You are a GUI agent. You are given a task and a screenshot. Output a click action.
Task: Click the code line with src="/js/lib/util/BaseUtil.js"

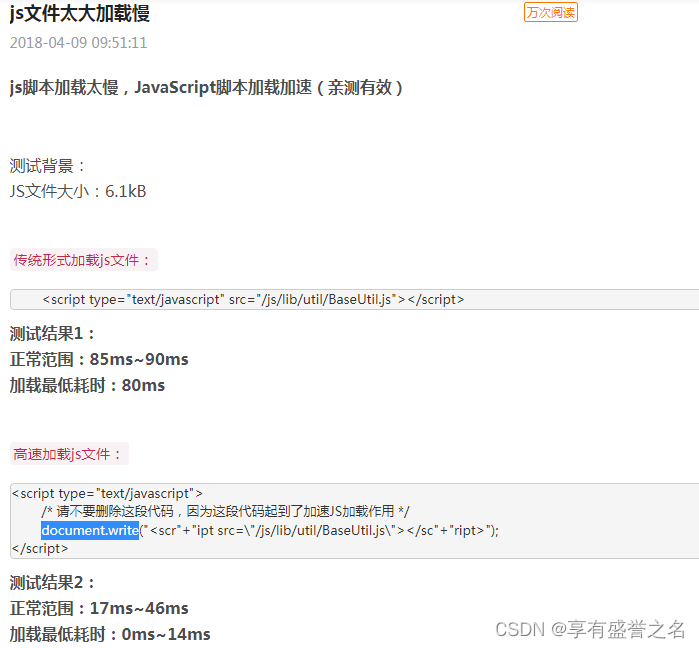pyautogui.click(x=253, y=299)
